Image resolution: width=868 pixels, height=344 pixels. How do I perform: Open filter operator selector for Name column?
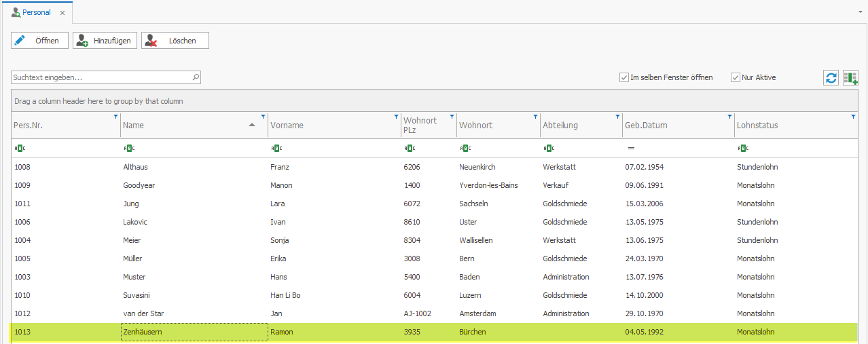click(129, 148)
